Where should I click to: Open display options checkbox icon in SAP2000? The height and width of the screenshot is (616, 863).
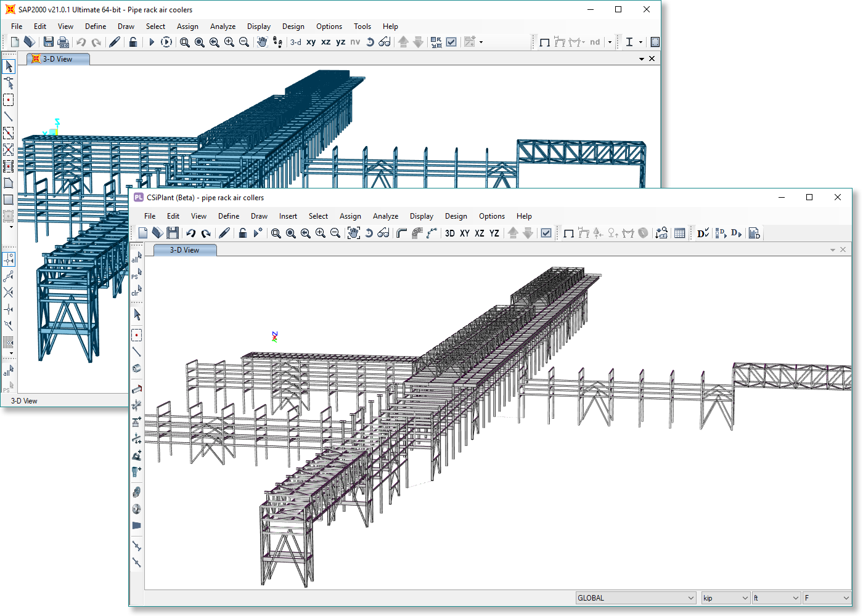pyautogui.click(x=451, y=42)
